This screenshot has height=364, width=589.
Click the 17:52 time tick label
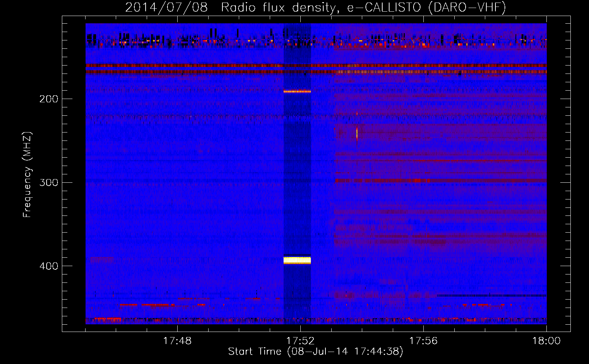pyautogui.click(x=300, y=341)
